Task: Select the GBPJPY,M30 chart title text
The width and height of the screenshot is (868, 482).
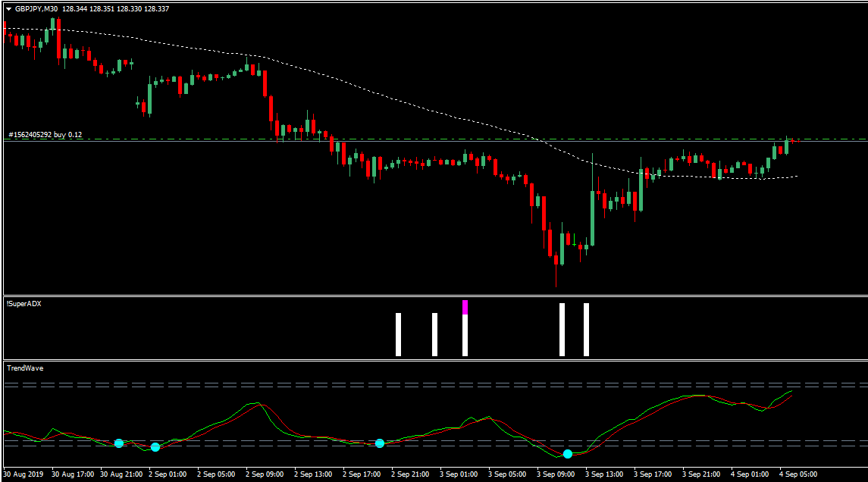Action: [38, 9]
